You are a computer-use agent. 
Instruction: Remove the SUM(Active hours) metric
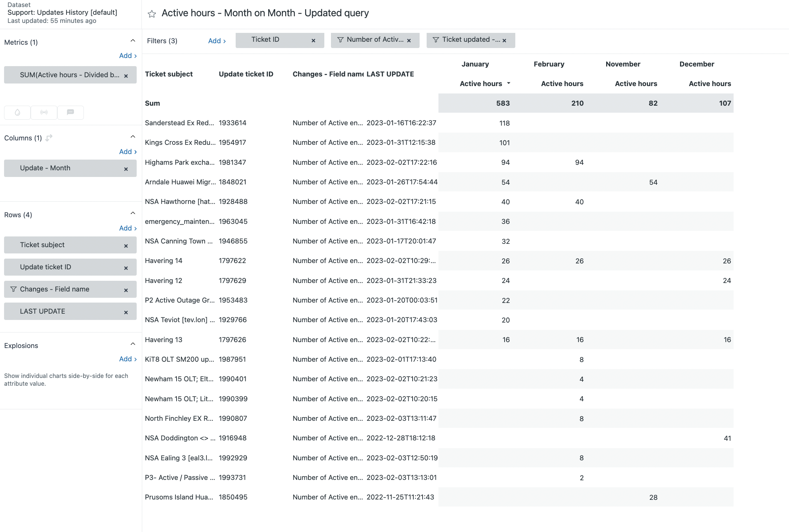click(x=126, y=76)
